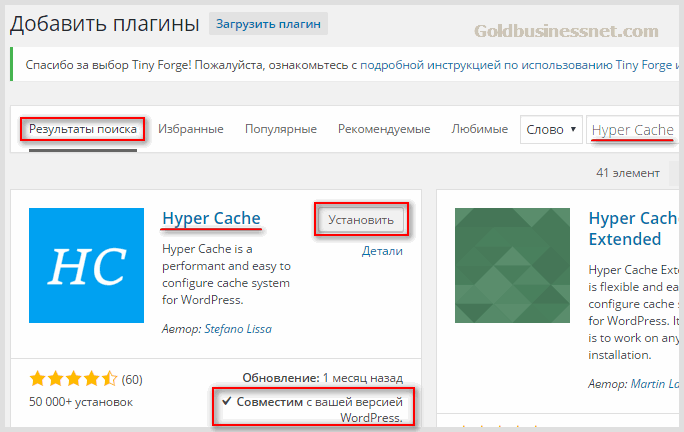Open Hyper Cache Extended title link

pyautogui.click(x=633, y=229)
